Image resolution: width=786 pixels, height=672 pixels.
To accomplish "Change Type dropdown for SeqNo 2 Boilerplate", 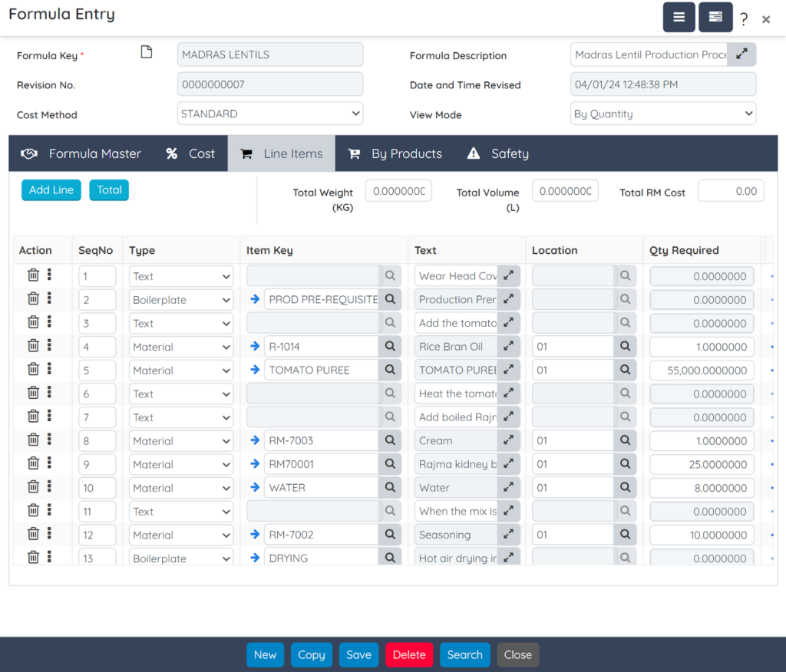I will [x=181, y=300].
